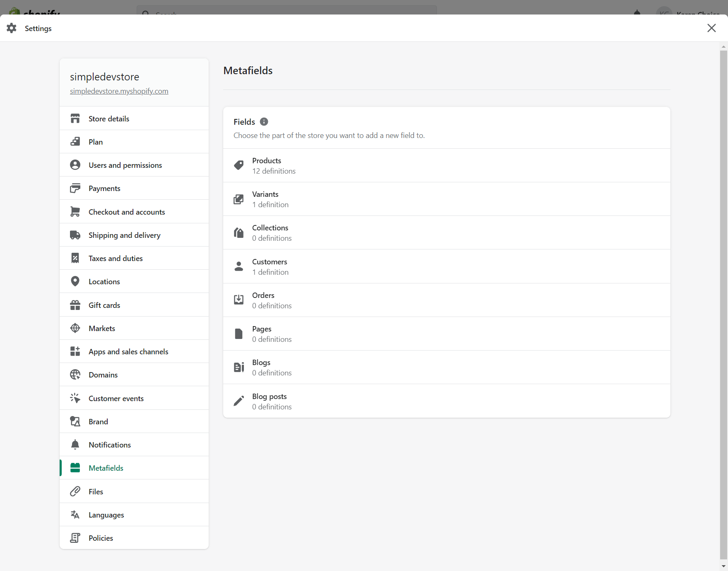728x571 pixels.
Task: Go to Languages settings
Action: pyautogui.click(x=134, y=515)
